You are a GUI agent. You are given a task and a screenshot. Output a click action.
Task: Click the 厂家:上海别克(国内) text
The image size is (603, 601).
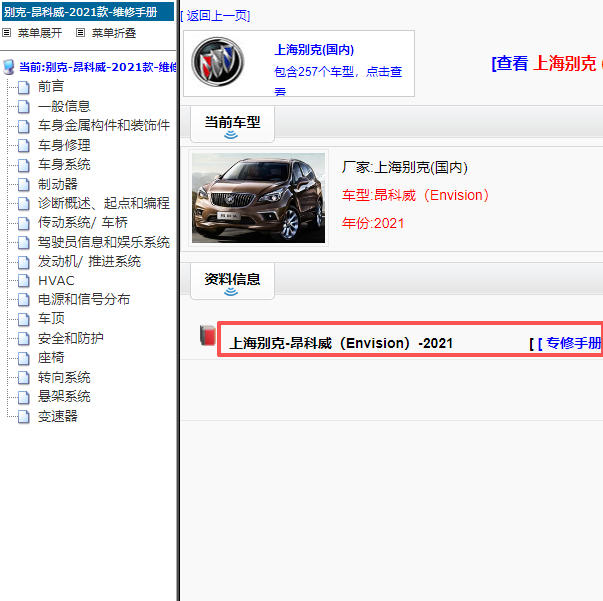(x=405, y=167)
